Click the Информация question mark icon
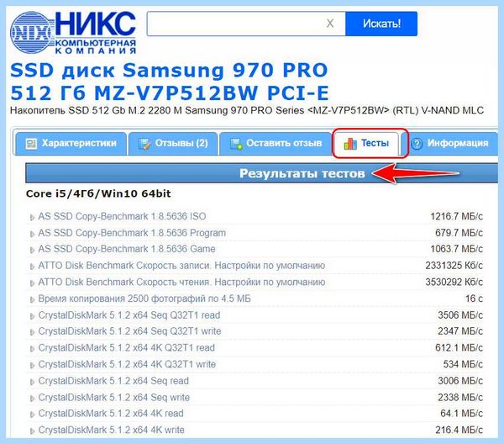Image resolution: width=504 pixels, height=444 pixels. tap(417, 144)
